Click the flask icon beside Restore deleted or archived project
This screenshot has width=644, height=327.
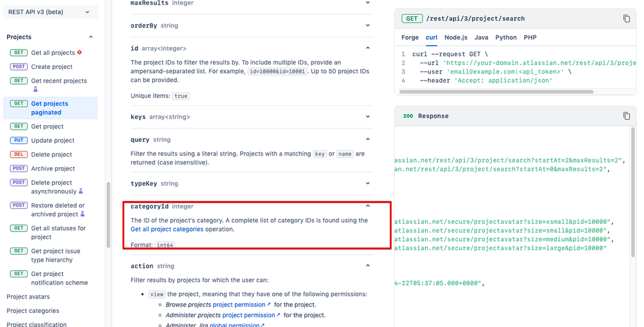point(83,213)
